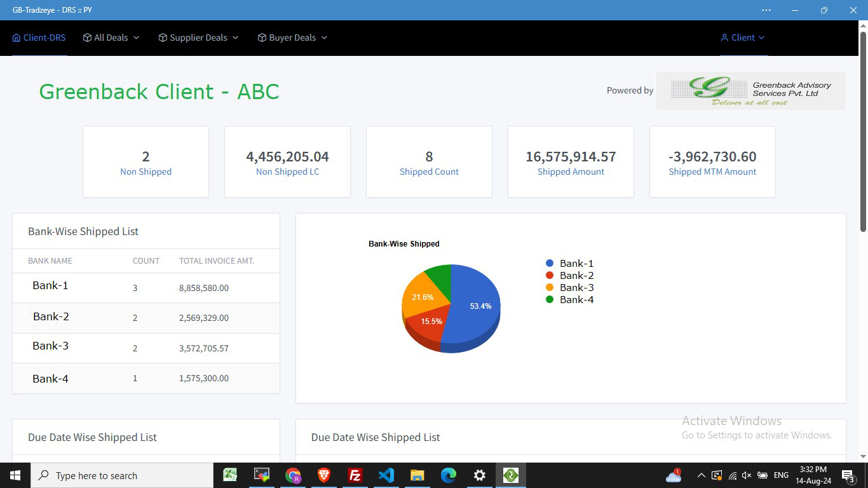Click the BANK NAME column header
The width and height of the screenshot is (868, 488).
pyautogui.click(x=50, y=261)
